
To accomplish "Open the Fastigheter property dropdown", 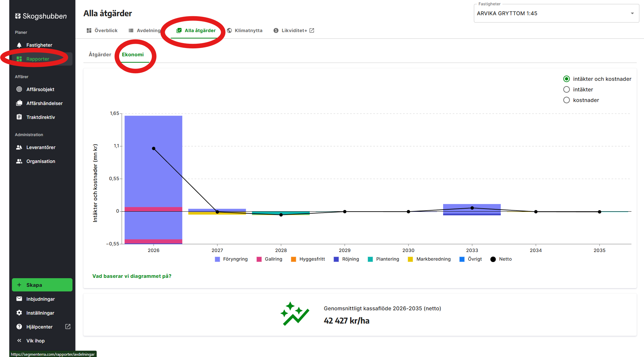I will (x=556, y=13).
